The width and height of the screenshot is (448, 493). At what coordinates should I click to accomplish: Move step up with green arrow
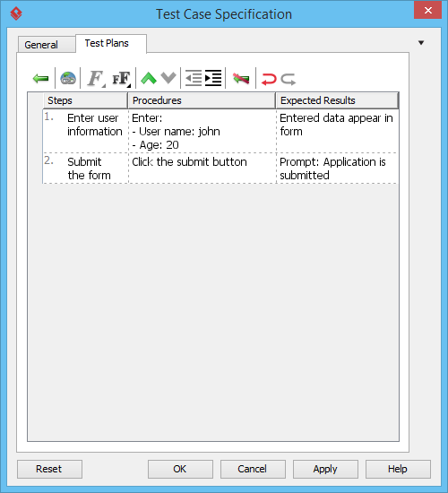coord(149,78)
